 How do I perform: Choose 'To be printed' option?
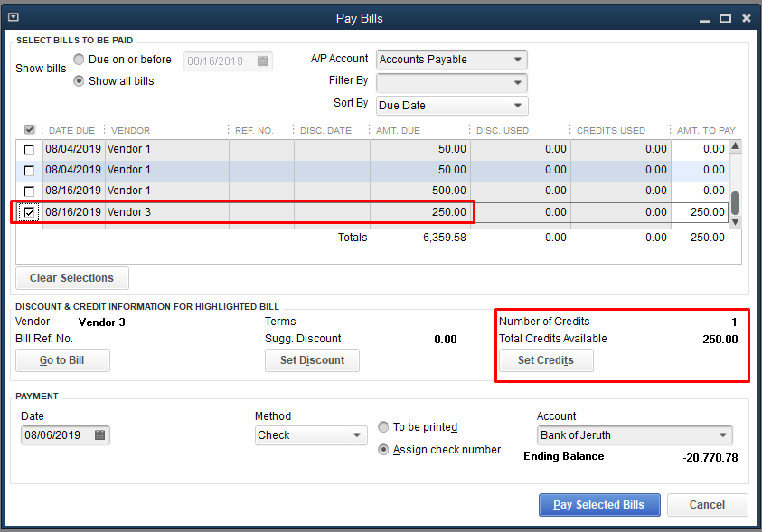(x=384, y=427)
